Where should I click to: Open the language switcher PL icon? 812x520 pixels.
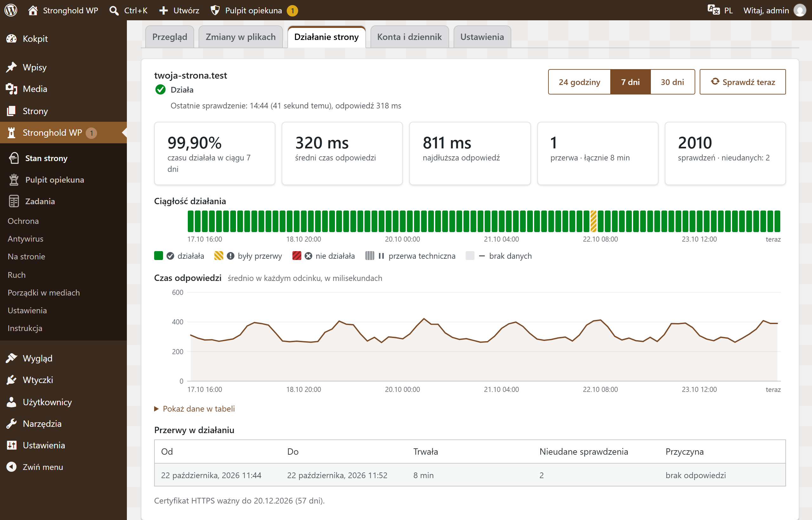[713, 10]
